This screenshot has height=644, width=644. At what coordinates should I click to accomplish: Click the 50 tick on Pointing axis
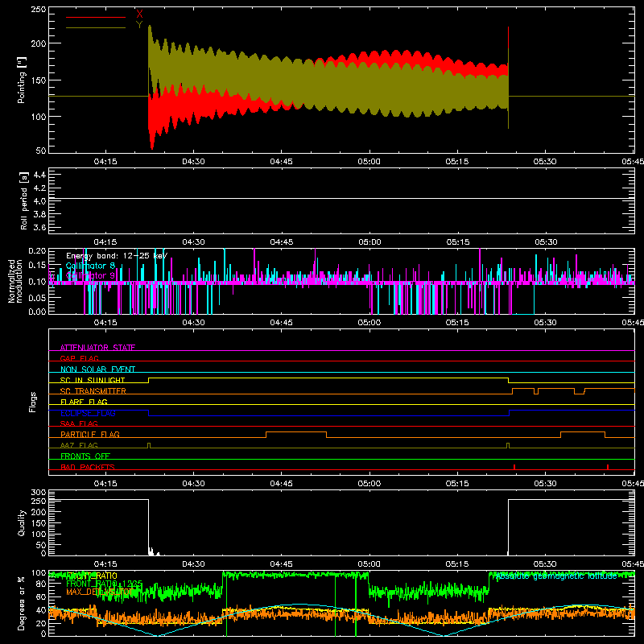coord(41,151)
